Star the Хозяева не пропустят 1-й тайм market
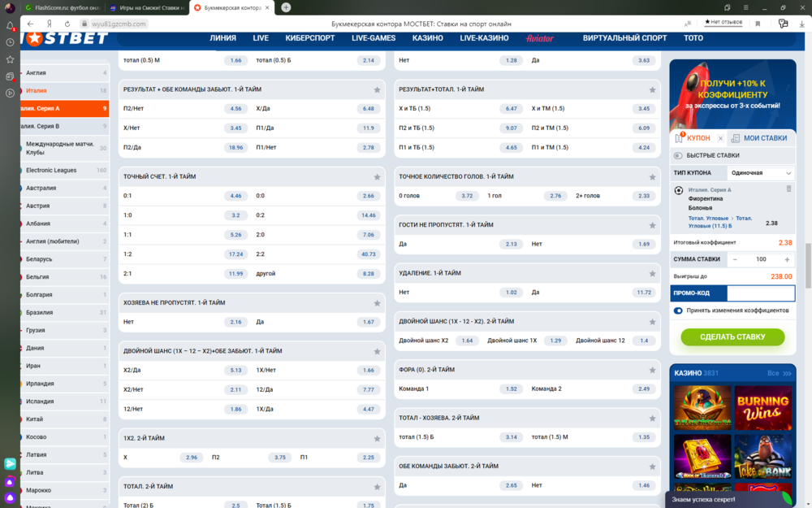Viewport: 812px width, 508px height. (377, 303)
